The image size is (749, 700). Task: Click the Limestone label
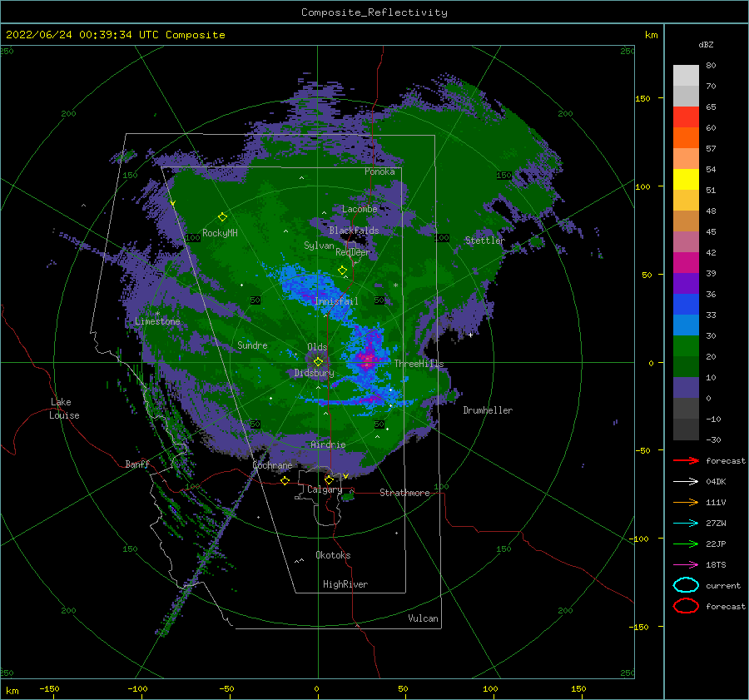(157, 321)
